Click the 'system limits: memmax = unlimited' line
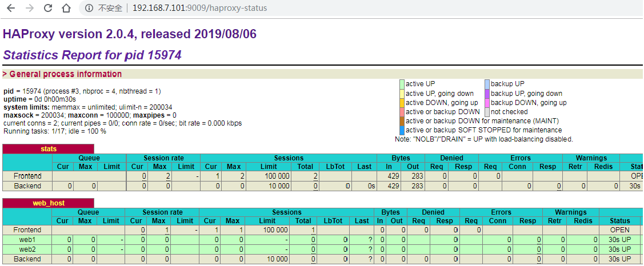The image size is (644, 266). 87,107
